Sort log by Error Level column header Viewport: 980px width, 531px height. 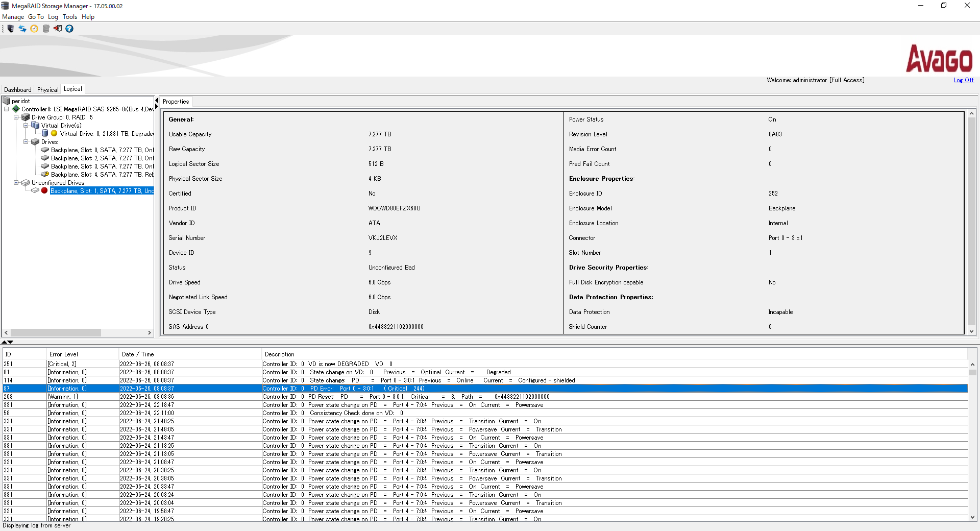(x=83, y=354)
